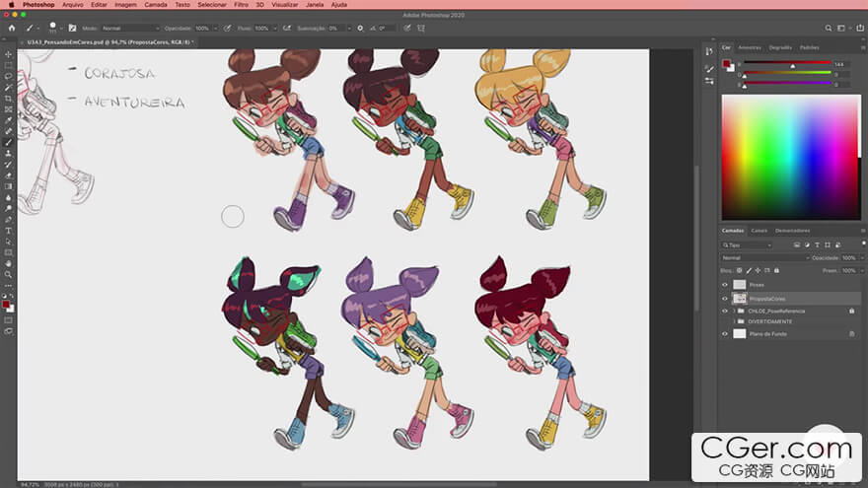Hide the PropostaCores layer
This screenshot has height=488, width=868.
725,299
